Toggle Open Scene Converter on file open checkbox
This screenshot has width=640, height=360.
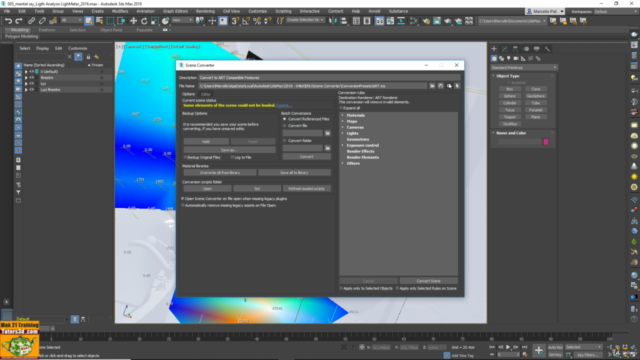(183, 199)
